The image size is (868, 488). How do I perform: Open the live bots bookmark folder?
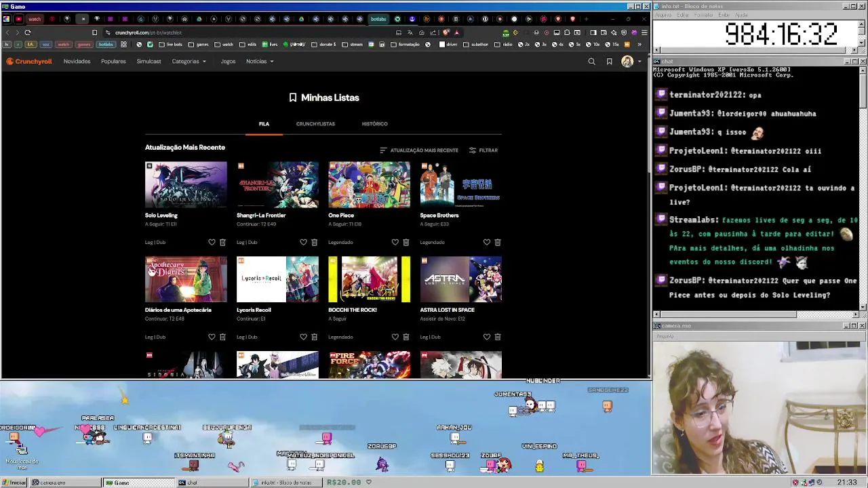pos(171,45)
